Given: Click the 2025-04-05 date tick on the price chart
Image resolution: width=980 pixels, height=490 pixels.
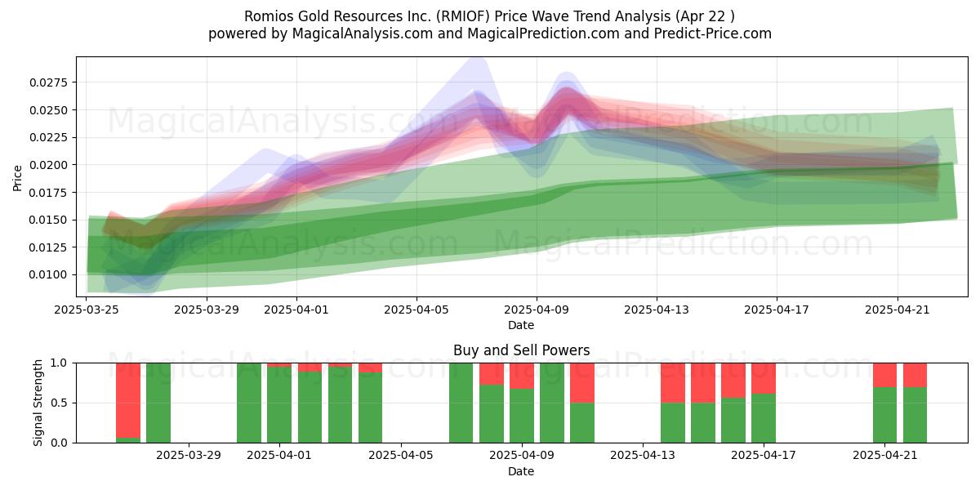Looking at the screenshot, I should coord(416,310).
